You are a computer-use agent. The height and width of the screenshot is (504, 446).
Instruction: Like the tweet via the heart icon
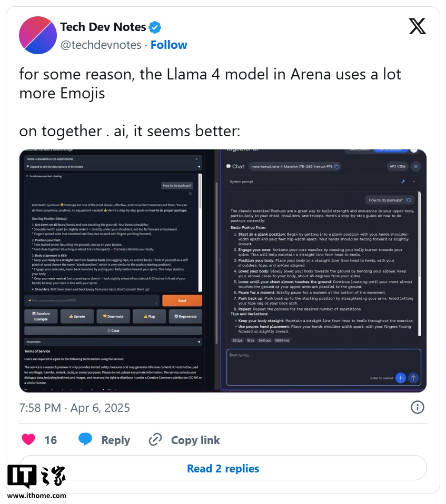click(28, 439)
